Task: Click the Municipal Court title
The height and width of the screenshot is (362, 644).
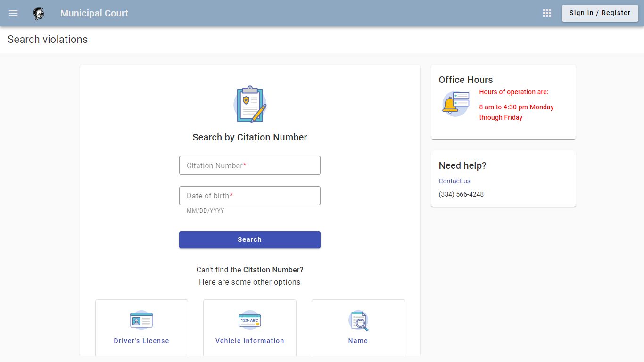Action: click(94, 13)
